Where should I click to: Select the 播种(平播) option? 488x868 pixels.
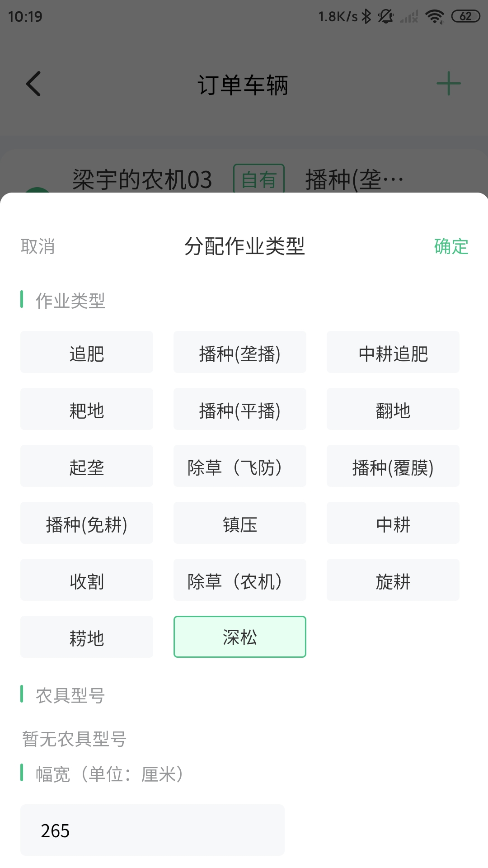tap(240, 409)
